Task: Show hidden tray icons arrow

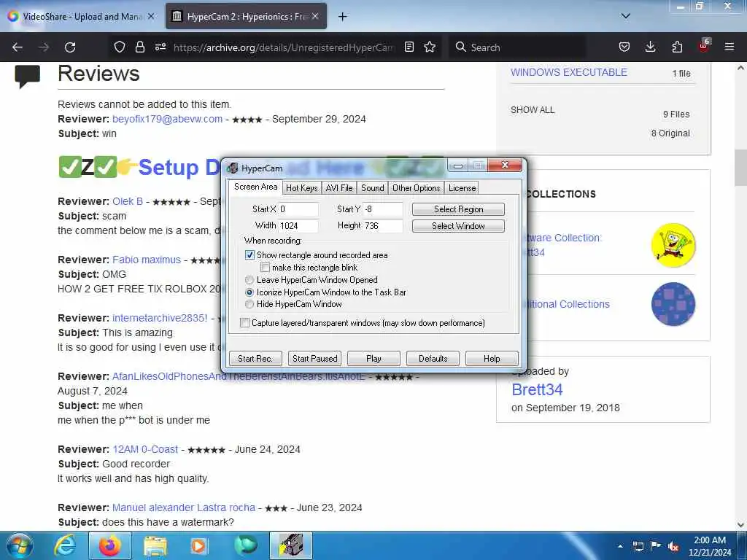Action: pyautogui.click(x=620, y=546)
